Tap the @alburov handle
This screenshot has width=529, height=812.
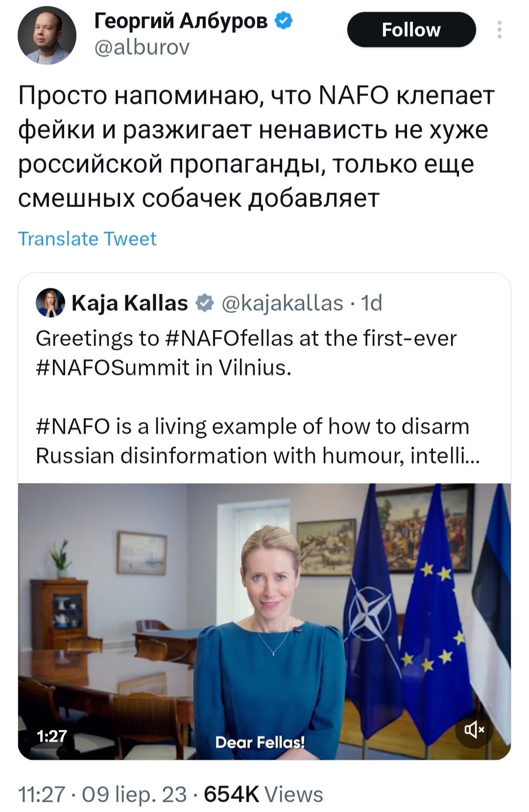coord(142,47)
